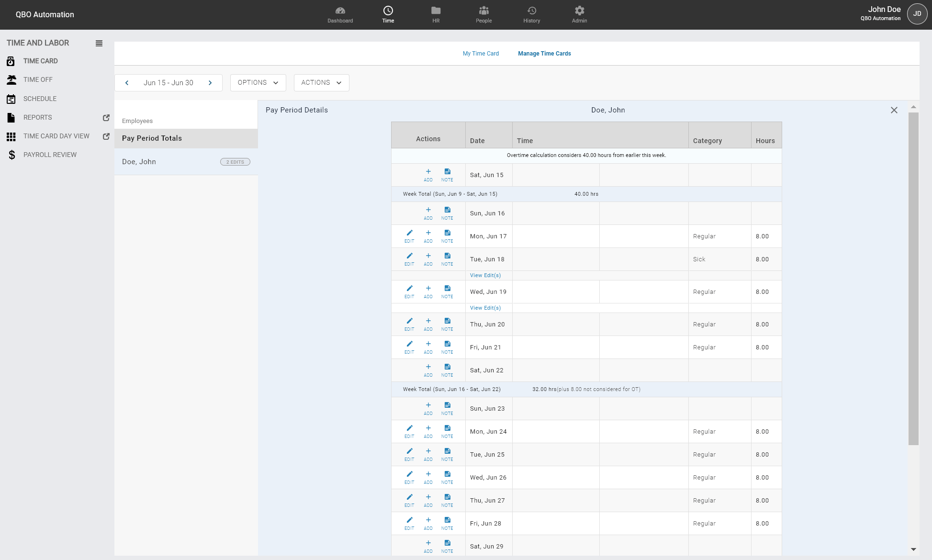This screenshot has width=932, height=560.
Task: Add a time entry for Sat, Jun 15
Action: click(428, 174)
